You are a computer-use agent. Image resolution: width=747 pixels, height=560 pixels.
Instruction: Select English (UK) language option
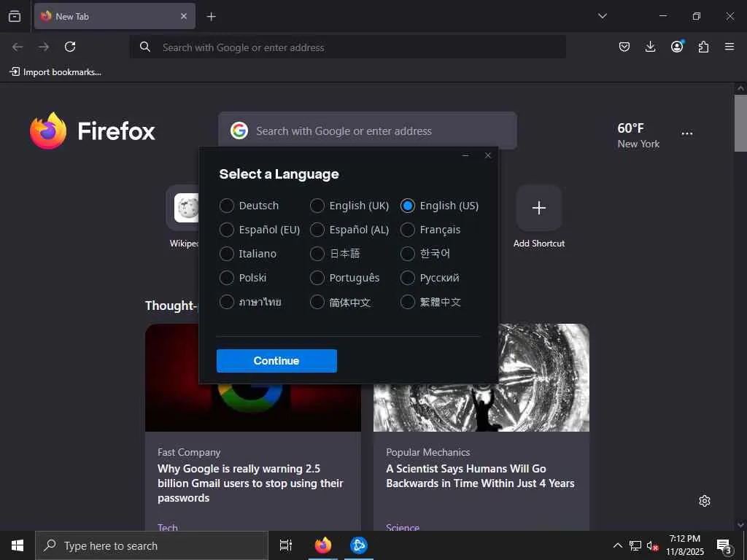tap(349, 206)
